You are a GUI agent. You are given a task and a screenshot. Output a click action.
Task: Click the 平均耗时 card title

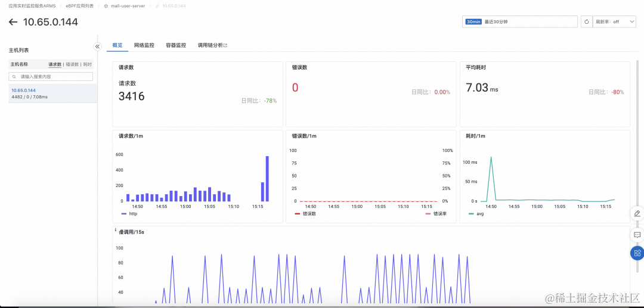coord(476,68)
